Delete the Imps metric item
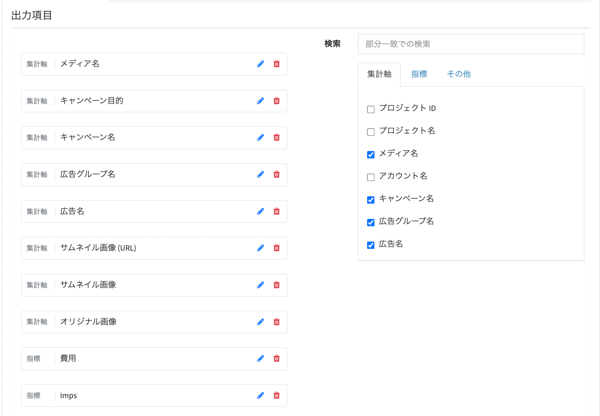This screenshot has height=416, width=600. point(277,396)
